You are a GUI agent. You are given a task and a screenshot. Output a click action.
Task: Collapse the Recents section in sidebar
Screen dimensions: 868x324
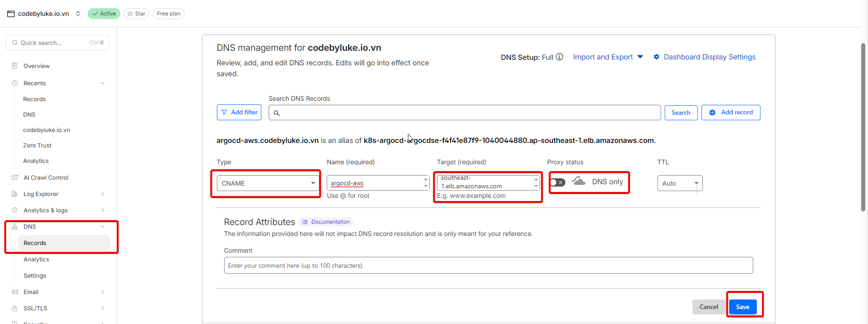[x=103, y=83]
